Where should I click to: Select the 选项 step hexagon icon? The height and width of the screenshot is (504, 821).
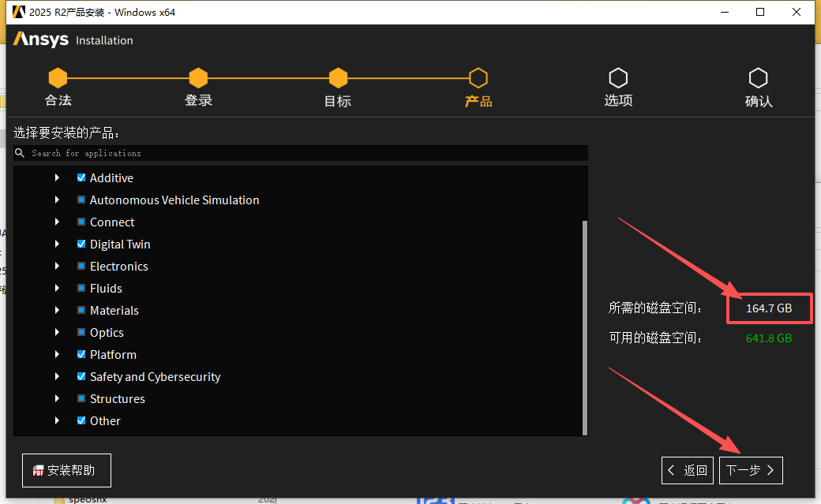pyautogui.click(x=618, y=77)
